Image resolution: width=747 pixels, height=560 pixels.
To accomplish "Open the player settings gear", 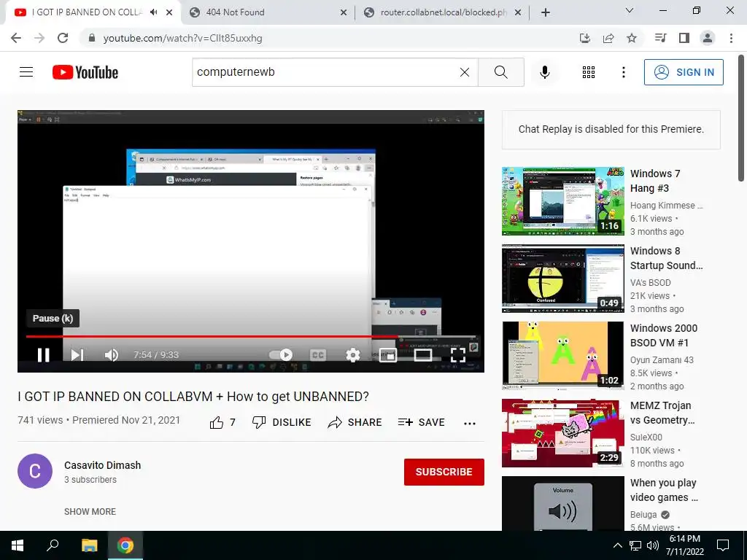I will pos(352,355).
